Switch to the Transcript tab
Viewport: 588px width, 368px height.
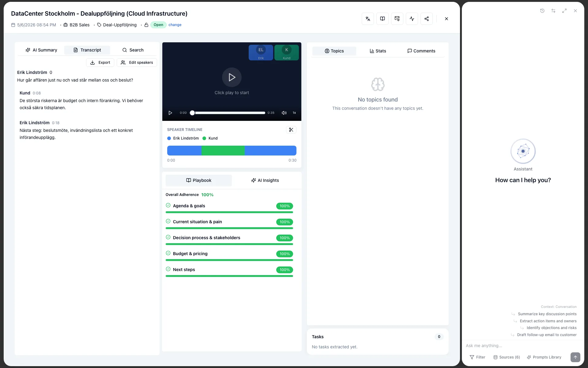click(x=87, y=50)
